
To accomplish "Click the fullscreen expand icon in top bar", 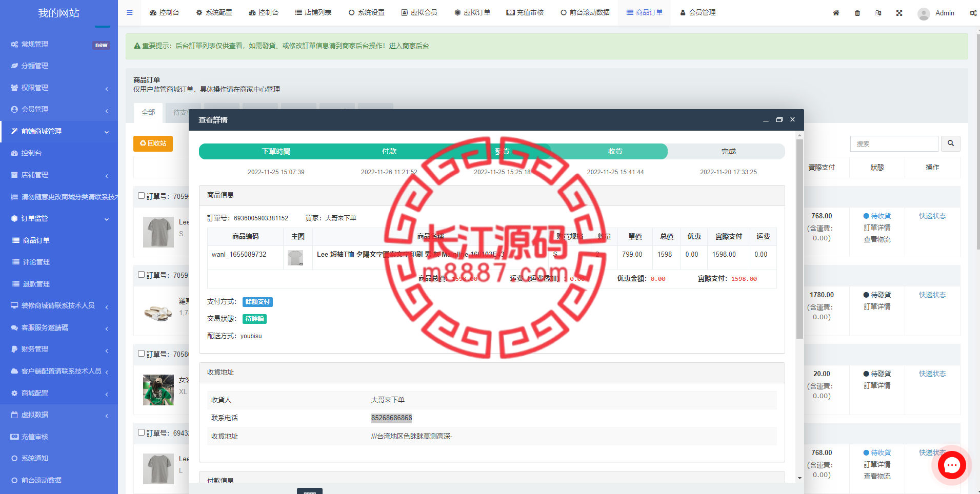I will click(899, 13).
